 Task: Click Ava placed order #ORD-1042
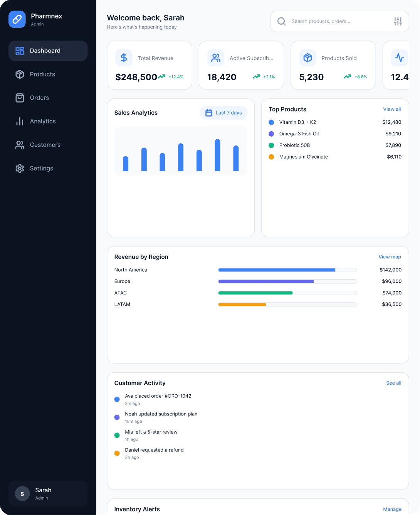[158, 396]
